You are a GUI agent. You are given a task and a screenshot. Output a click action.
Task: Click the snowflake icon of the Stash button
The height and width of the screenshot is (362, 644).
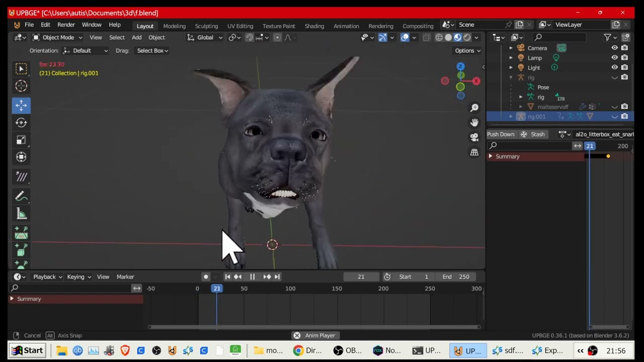524,134
